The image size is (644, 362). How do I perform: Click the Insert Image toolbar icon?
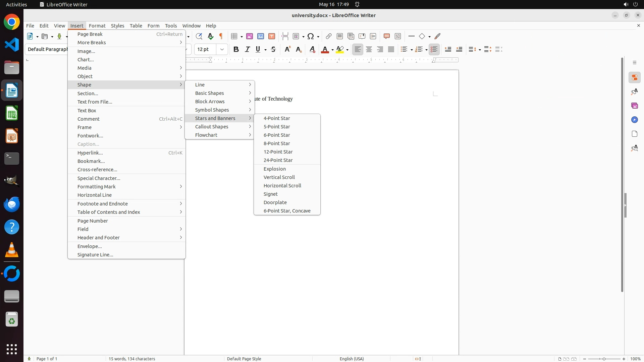click(250, 36)
